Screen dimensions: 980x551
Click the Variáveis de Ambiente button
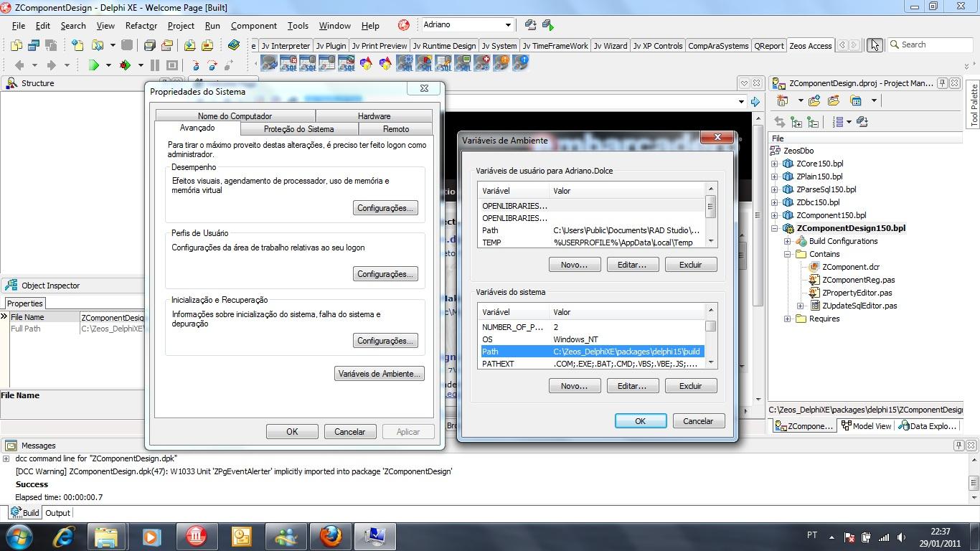pos(380,374)
